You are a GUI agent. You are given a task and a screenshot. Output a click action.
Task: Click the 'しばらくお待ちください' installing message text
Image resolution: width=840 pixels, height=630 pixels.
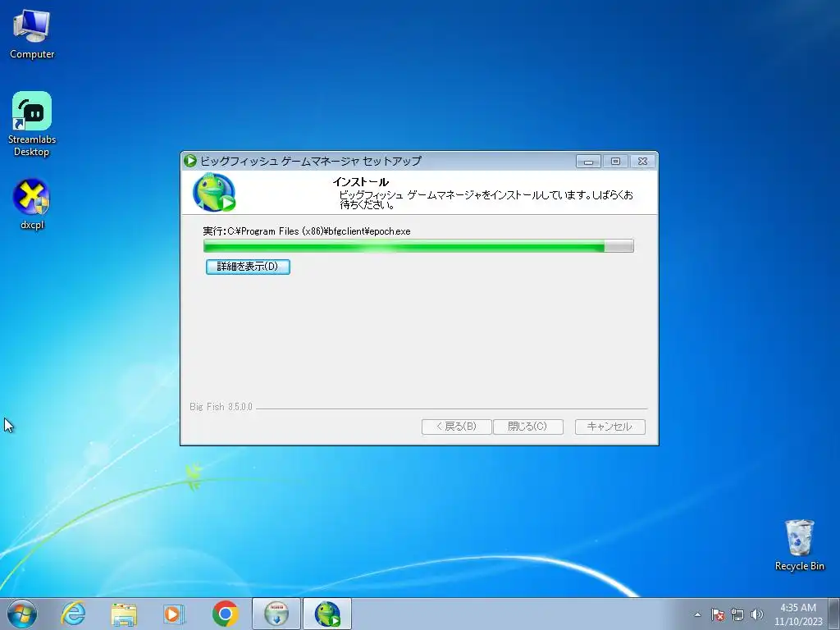coord(486,199)
